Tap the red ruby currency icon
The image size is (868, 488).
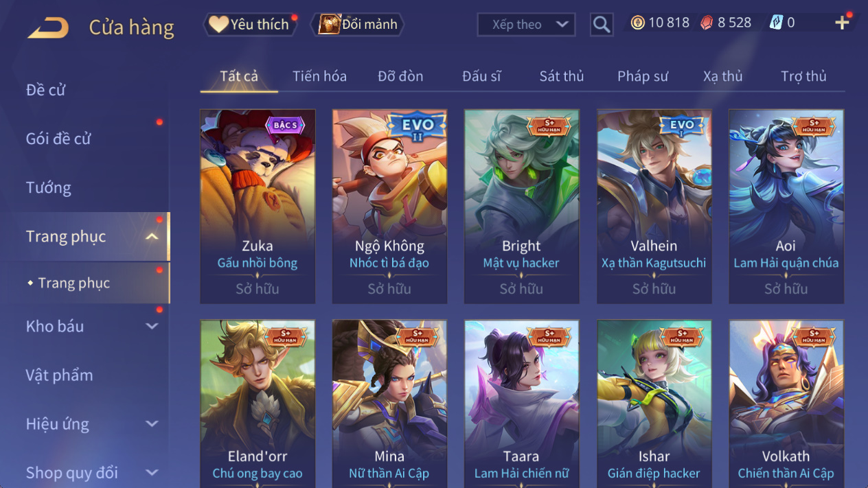707,23
